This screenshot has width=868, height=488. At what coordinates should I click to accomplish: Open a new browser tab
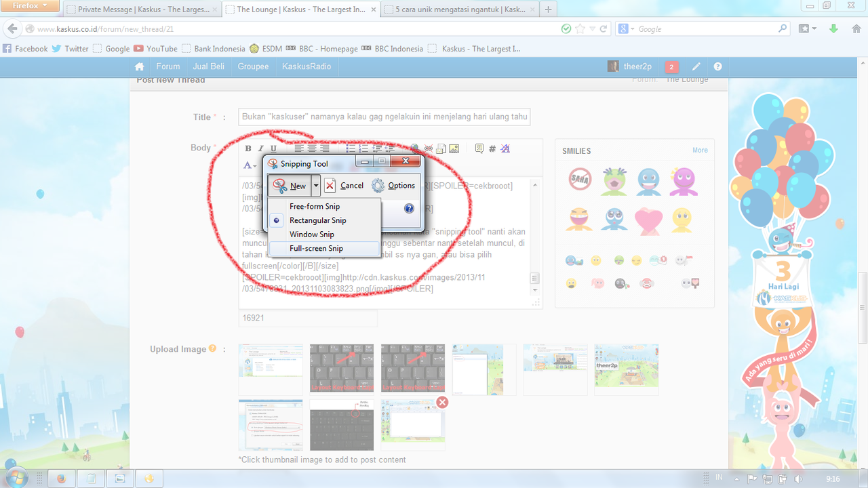pos(548,9)
